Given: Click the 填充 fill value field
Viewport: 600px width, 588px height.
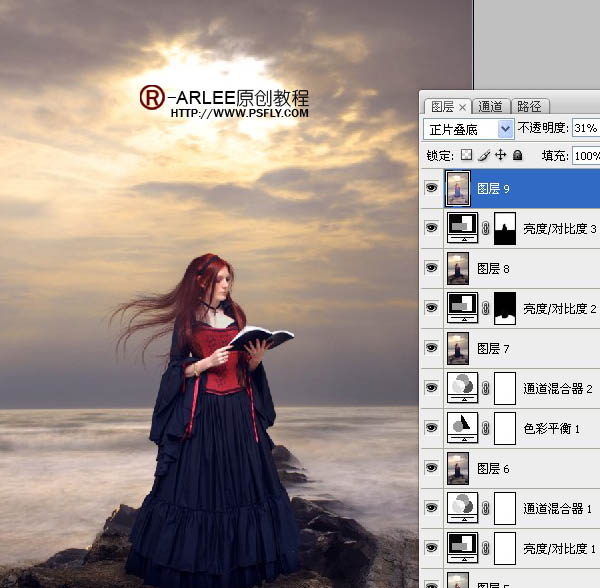Looking at the screenshot, I should coord(586,156).
